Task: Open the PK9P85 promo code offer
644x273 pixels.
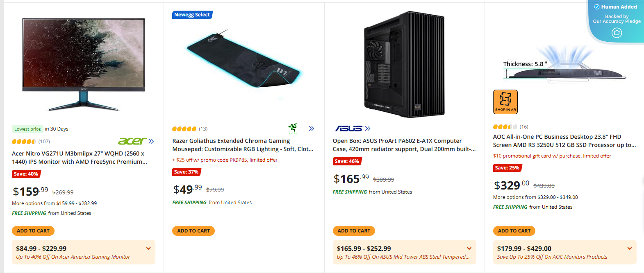Action: (225, 160)
